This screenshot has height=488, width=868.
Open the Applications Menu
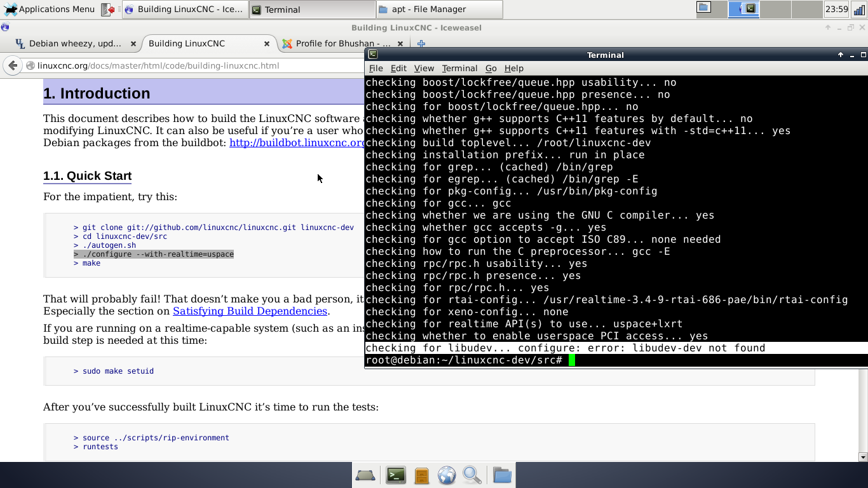(48, 10)
